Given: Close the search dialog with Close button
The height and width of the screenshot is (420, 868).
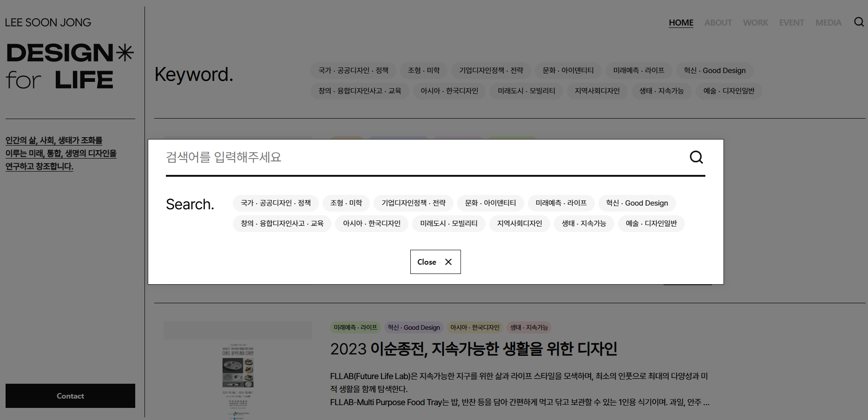Looking at the screenshot, I should point(435,262).
